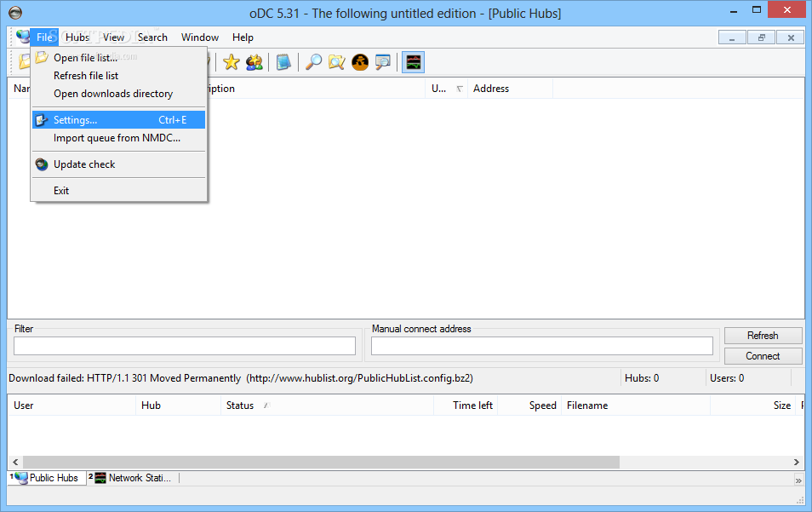Switch to the Network Stati... tab

133,478
